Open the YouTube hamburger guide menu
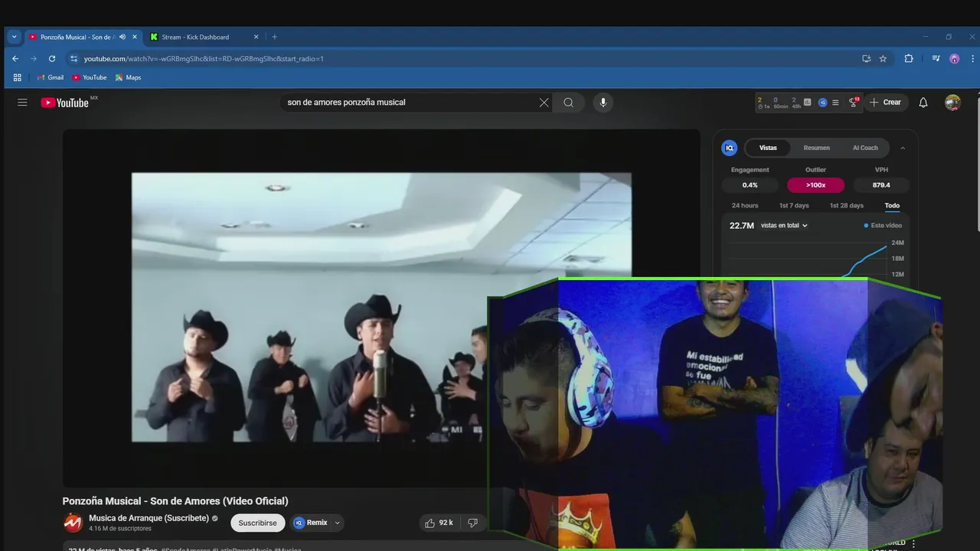 22,103
